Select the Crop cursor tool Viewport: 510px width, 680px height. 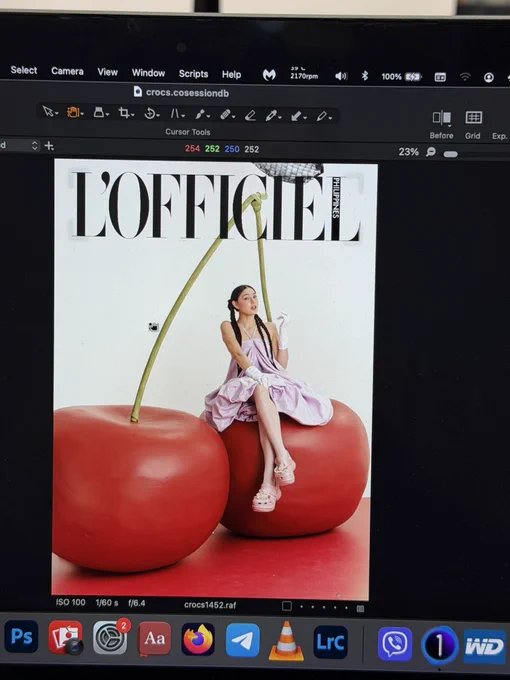[124, 113]
